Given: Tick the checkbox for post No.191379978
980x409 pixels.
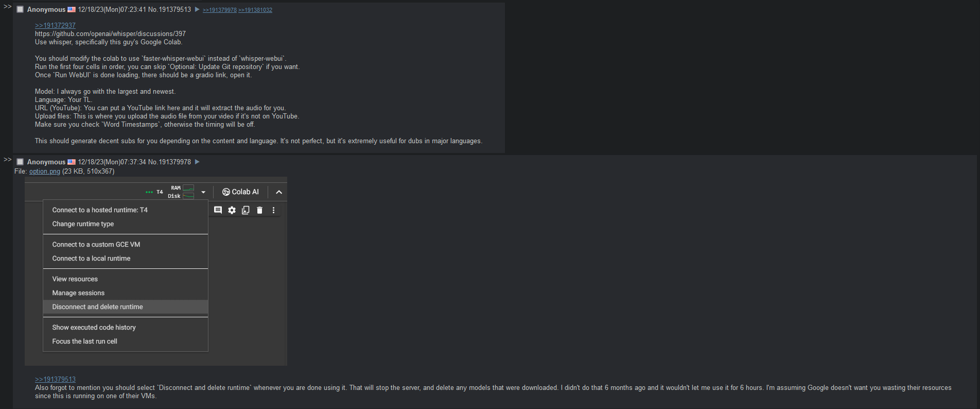Looking at the screenshot, I should click(20, 162).
